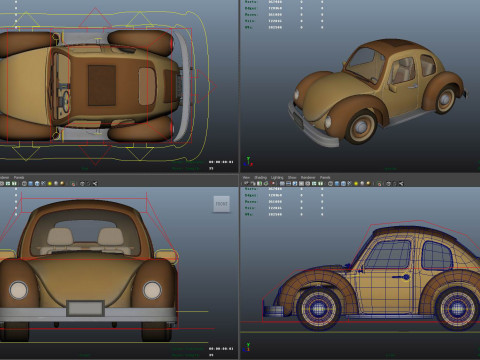The width and height of the screenshot is (480, 360).
Task: Toggle Shadows icon in side view toolbar
Action: [362, 184]
